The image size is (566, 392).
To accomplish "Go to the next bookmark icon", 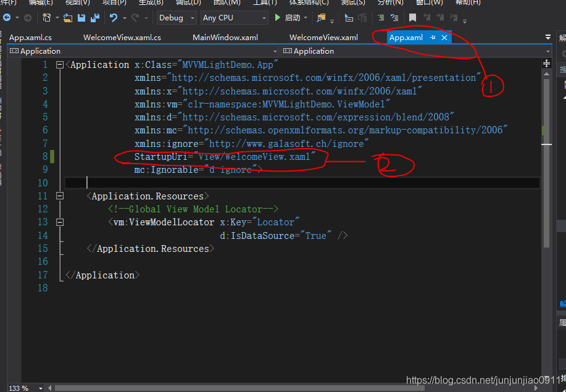I will coord(440,17).
